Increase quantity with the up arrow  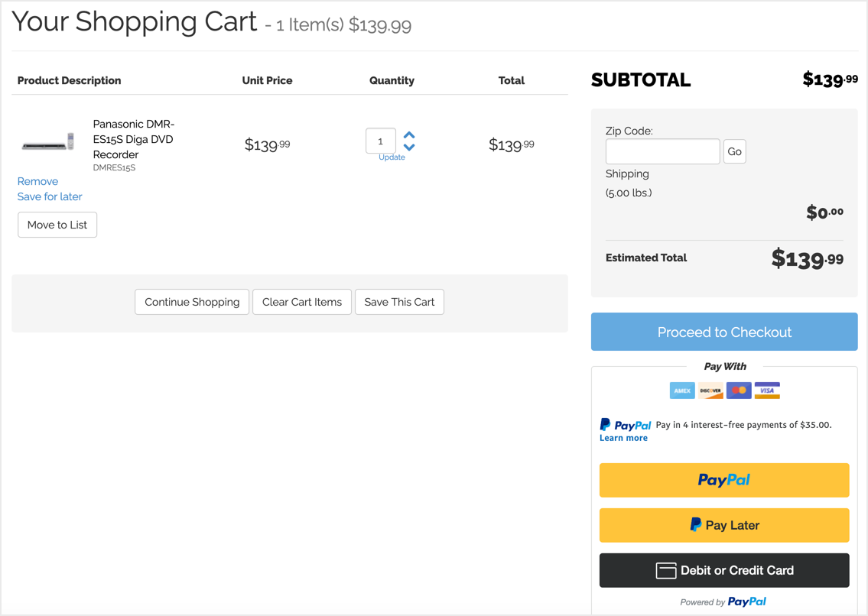pos(408,135)
